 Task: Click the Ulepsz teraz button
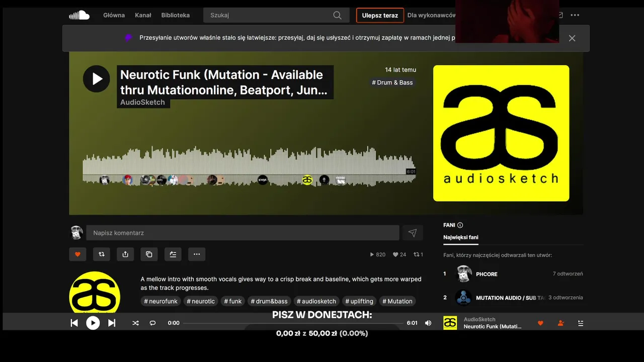[380, 15]
